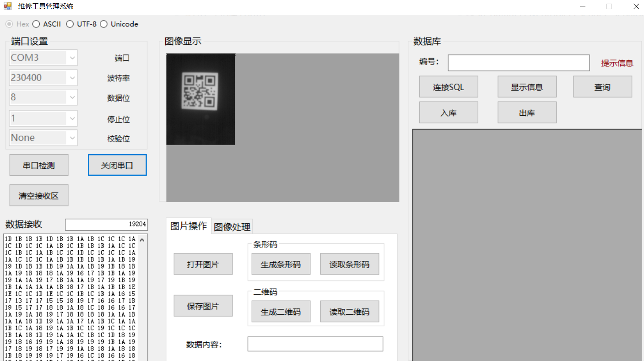Click the 打开图片 button

[203, 264]
